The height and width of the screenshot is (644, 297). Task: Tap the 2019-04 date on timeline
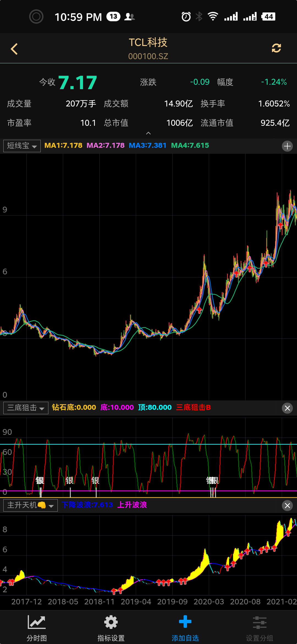coord(136,602)
